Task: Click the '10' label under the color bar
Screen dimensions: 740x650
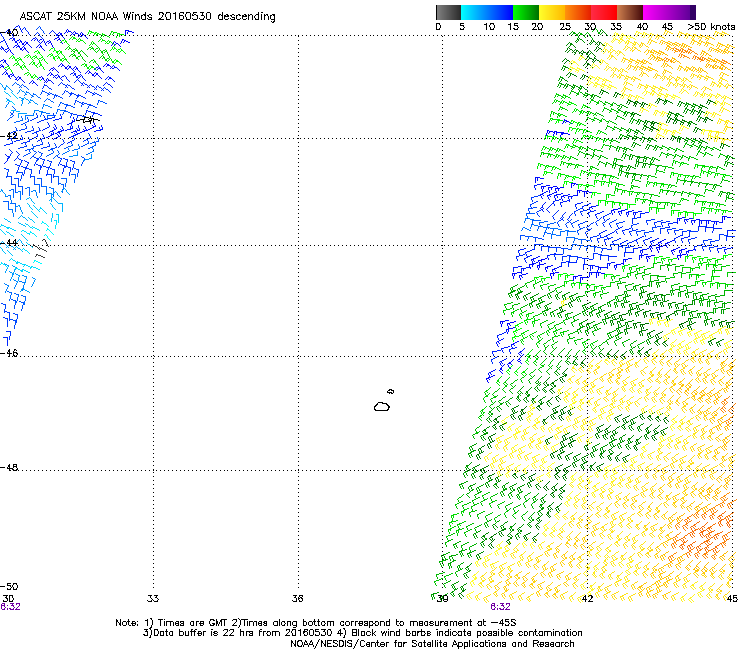Action: [489, 27]
